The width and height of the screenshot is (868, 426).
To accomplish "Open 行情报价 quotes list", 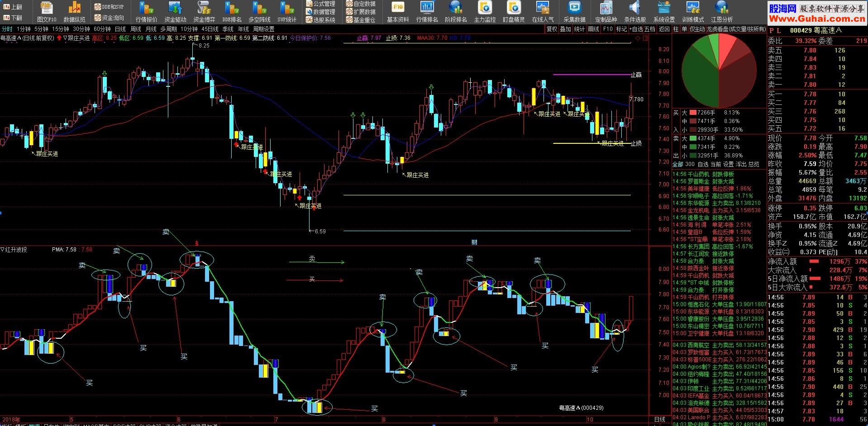I will tap(146, 12).
